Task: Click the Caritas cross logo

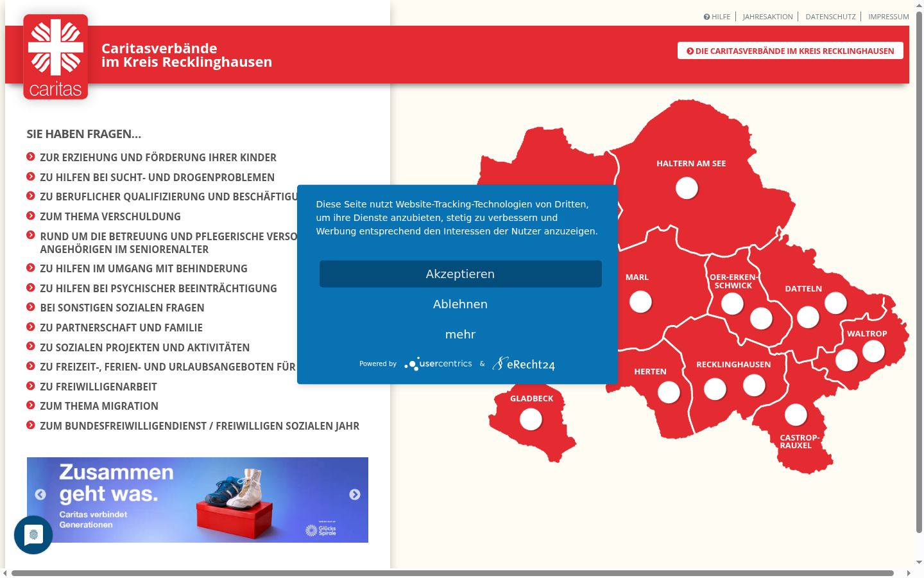Action: (56, 57)
